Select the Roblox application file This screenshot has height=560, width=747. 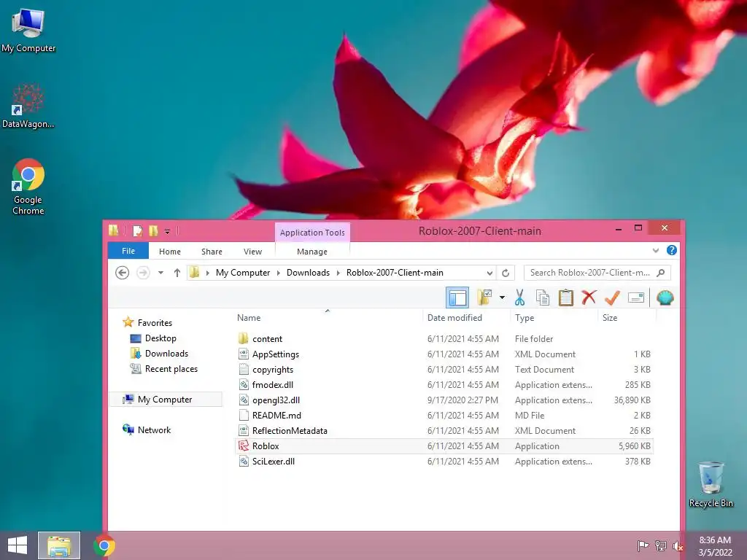[444, 446]
